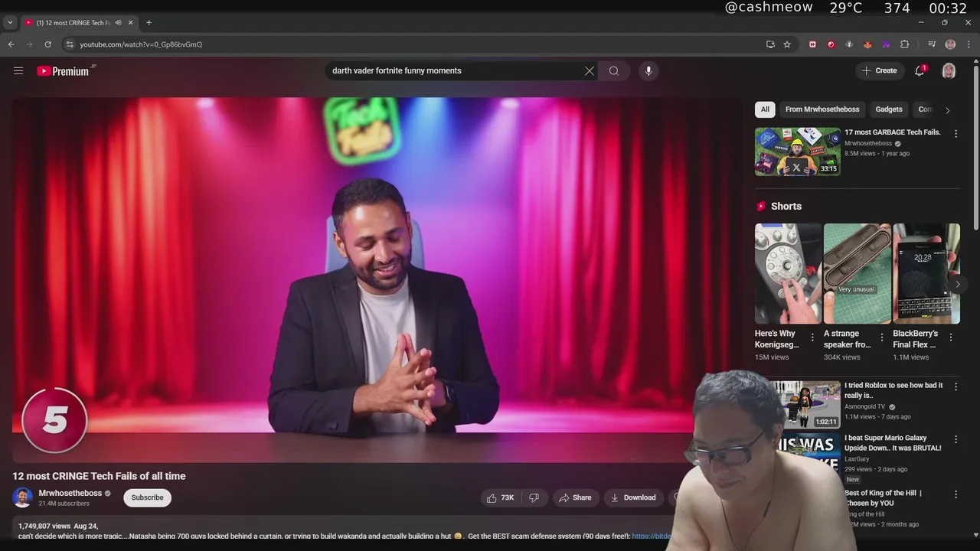This screenshot has width=980, height=551.
Task: Open the MetaMask fox extension
Action: (x=867, y=44)
